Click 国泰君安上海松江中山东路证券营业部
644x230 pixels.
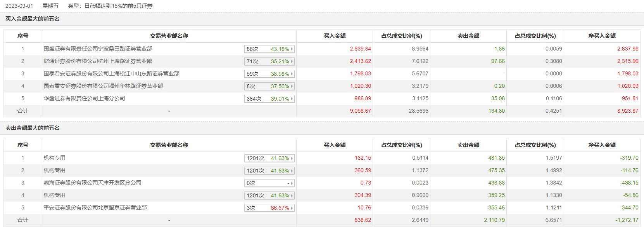coord(111,73)
